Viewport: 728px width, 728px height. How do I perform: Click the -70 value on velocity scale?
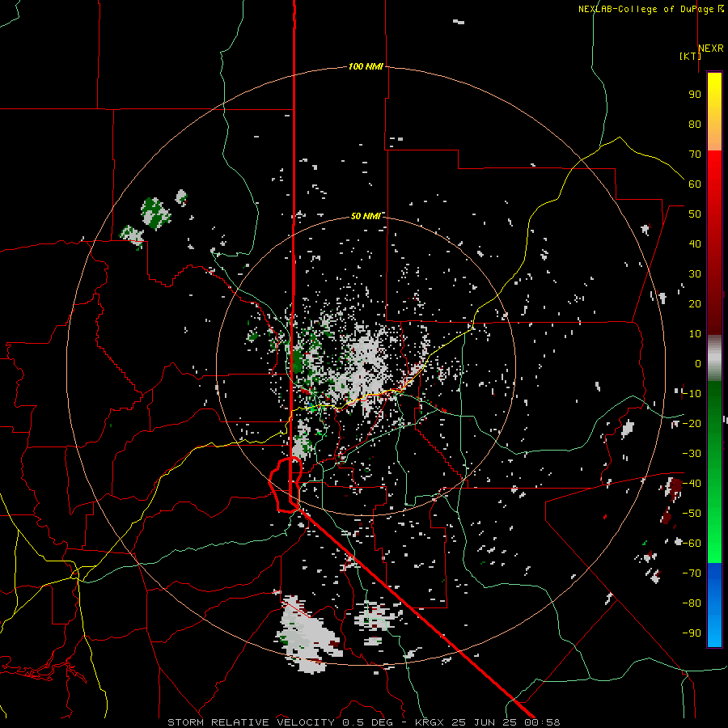click(692, 574)
